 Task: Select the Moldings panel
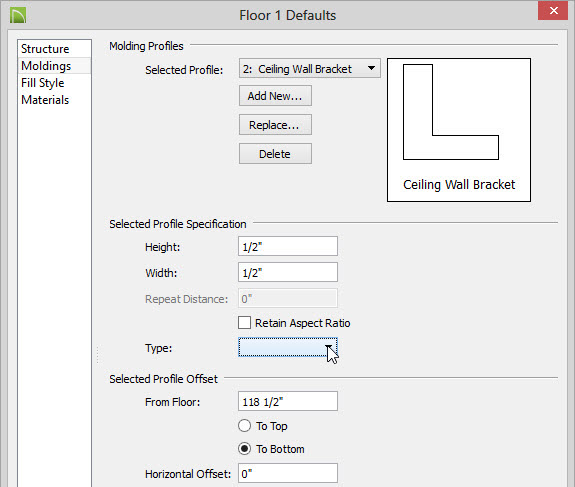(46, 66)
